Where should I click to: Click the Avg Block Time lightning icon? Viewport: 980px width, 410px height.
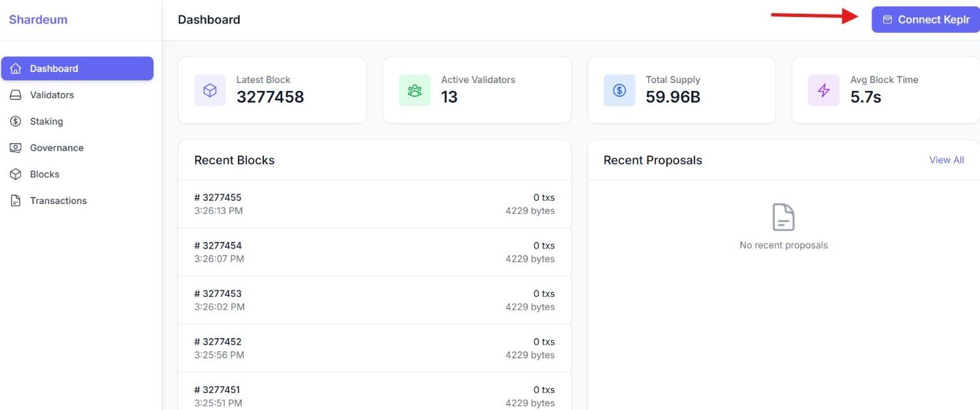tap(823, 90)
